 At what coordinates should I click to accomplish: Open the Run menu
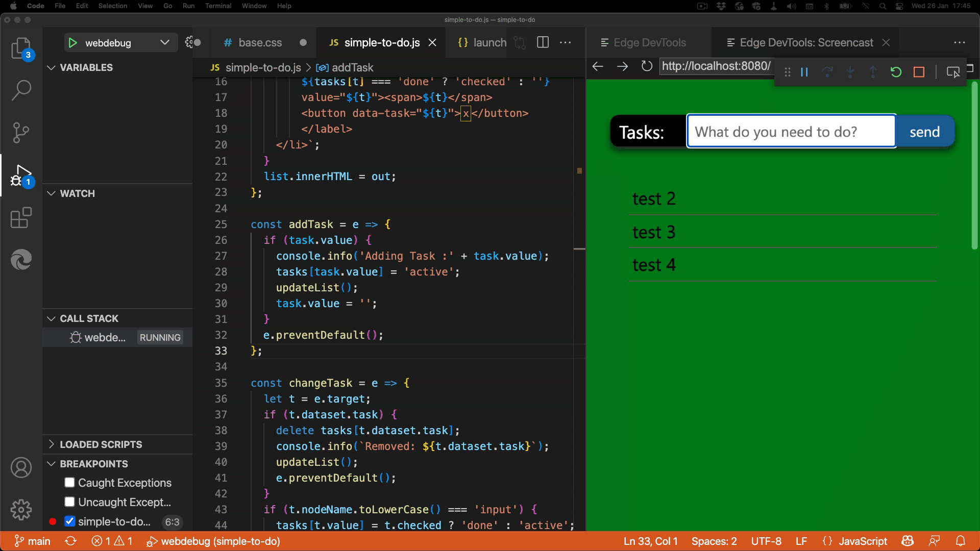188,6
